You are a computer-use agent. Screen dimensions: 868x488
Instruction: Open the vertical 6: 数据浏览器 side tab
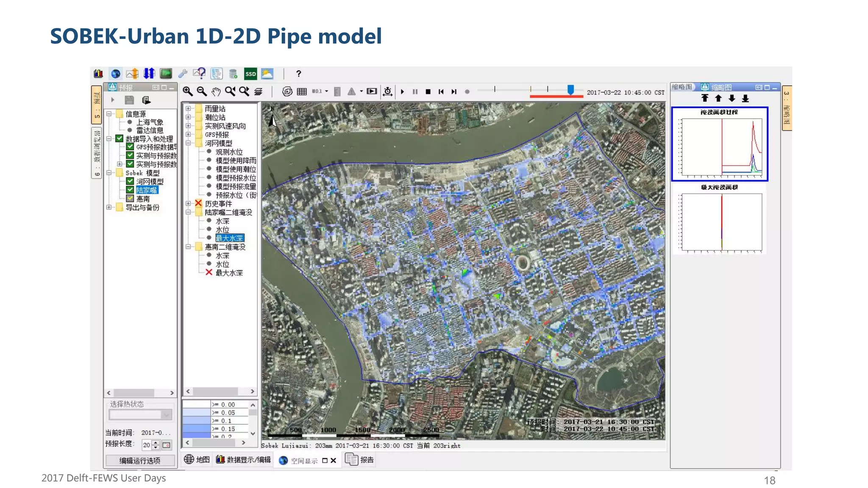click(x=97, y=153)
